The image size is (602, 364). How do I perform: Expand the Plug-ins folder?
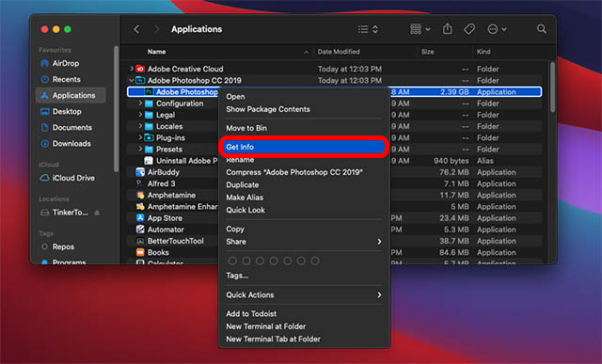tap(140, 137)
